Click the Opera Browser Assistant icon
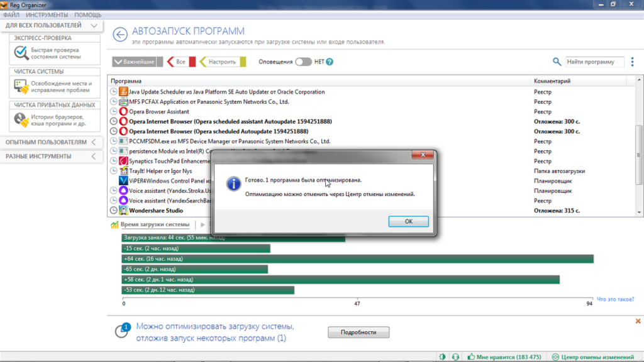The height and width of the screenshot is (362, 644). tap(123, 111)
